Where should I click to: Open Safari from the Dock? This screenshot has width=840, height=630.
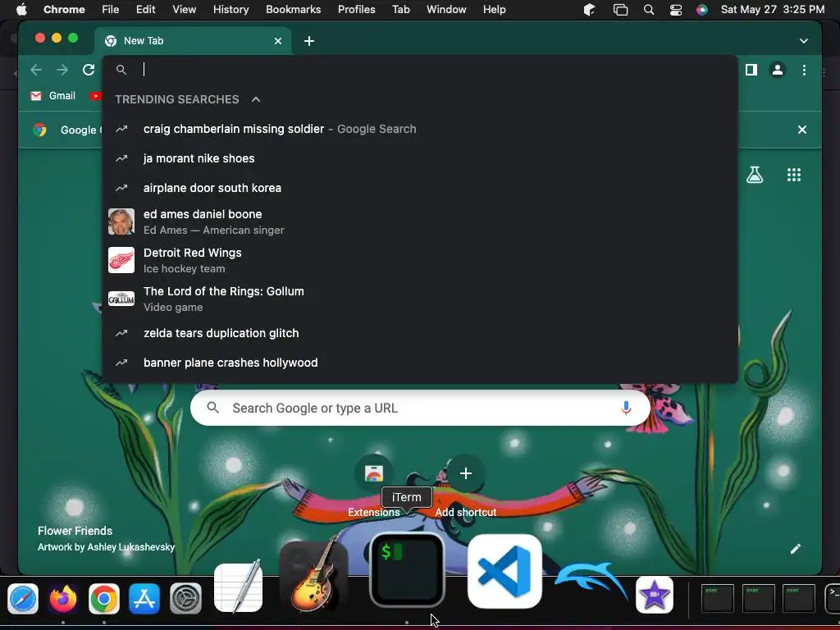tap(23, 598)
